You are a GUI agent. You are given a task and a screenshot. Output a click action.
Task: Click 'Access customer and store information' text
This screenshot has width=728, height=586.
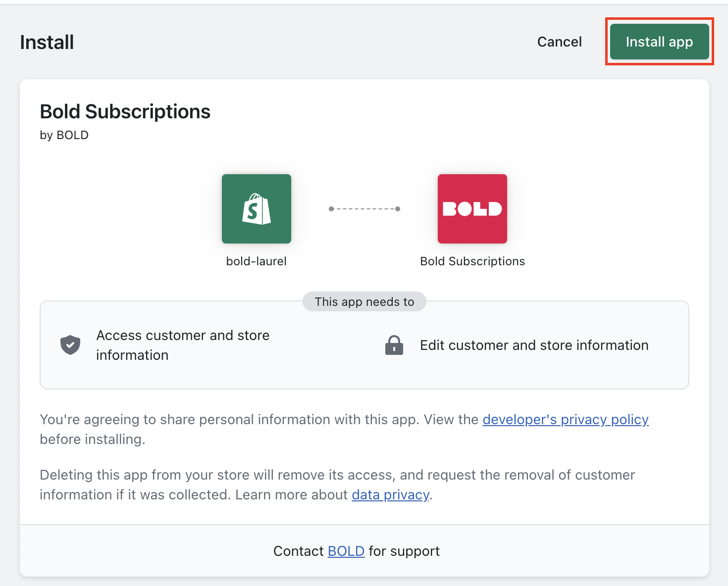pyautogui.click(x=183, y=345)
